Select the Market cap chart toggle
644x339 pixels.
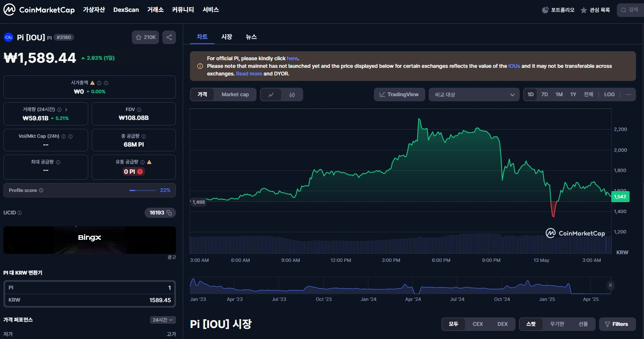pyautogui.click(x=235, y=94)
